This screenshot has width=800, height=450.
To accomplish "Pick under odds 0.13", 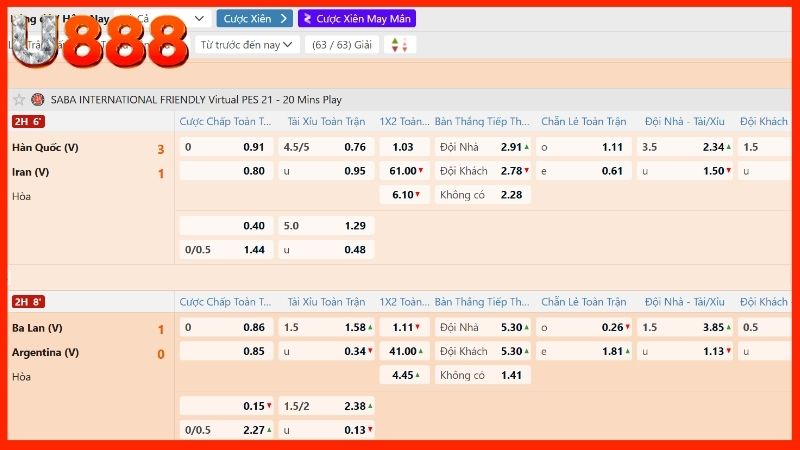I will pos(327,430).
